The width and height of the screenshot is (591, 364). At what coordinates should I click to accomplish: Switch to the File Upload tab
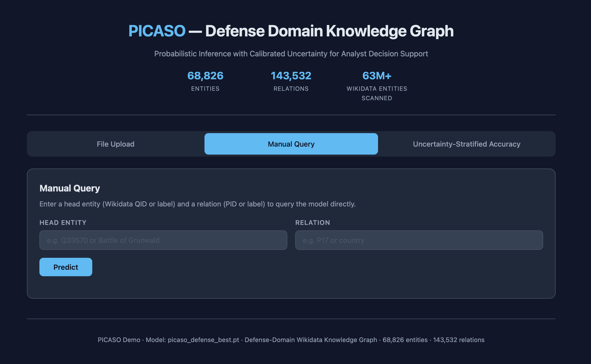tap(115, 144)
